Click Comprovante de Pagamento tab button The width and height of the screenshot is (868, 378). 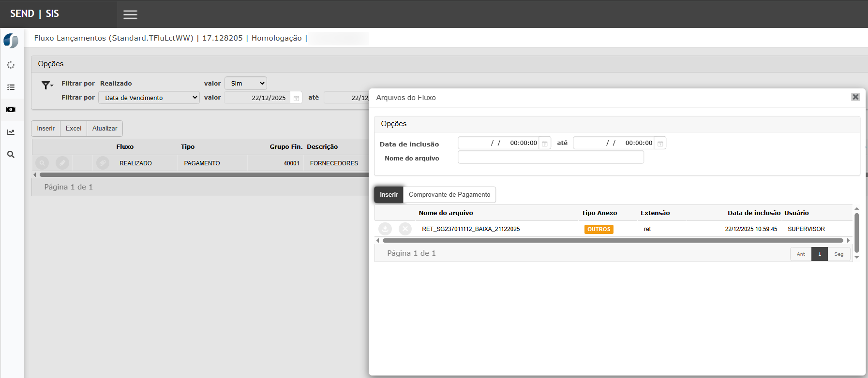449,195
